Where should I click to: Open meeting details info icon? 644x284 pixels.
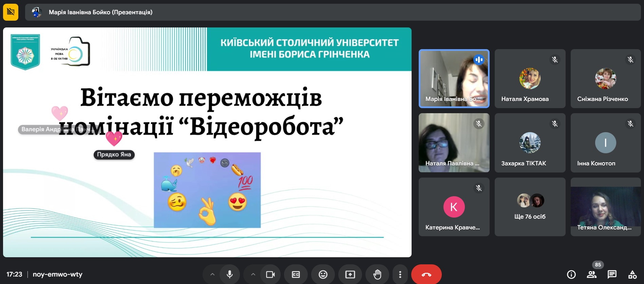(571, 274)
